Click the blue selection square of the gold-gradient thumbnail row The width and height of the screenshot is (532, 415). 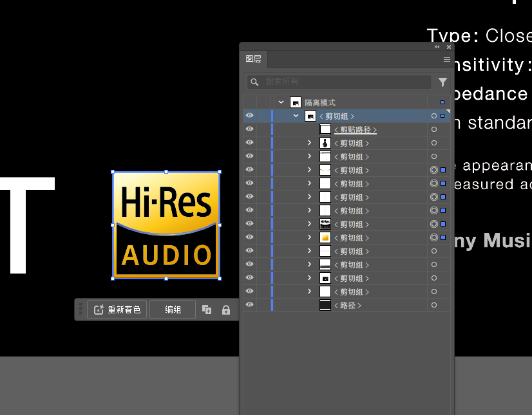point(443,237)
